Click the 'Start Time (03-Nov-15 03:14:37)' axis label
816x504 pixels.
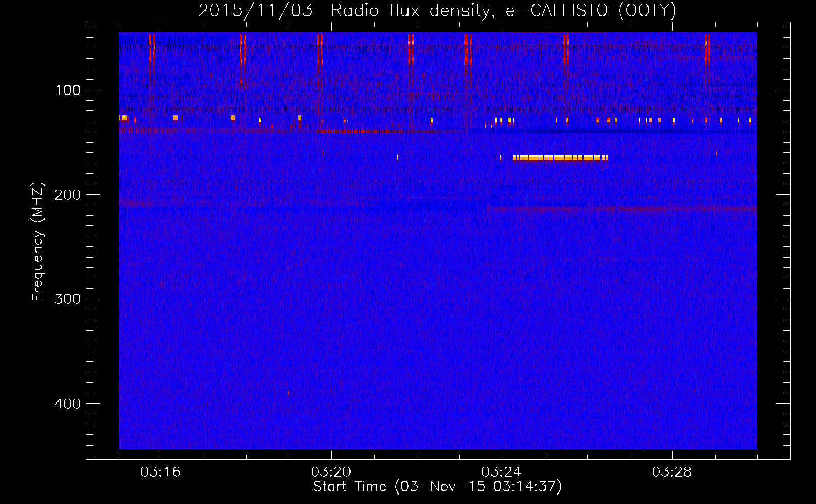(x=437, y=487)
